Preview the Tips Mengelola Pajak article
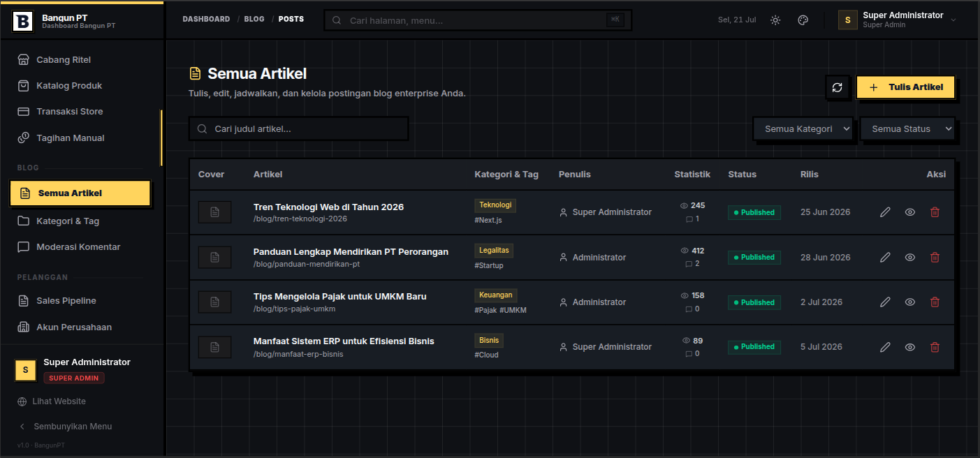Screen dimensions: 980x458 point(910,302)
